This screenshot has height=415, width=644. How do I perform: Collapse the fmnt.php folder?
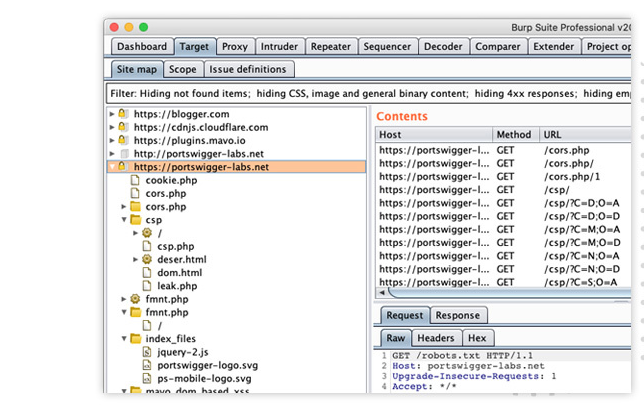click(x=124, y=312)
